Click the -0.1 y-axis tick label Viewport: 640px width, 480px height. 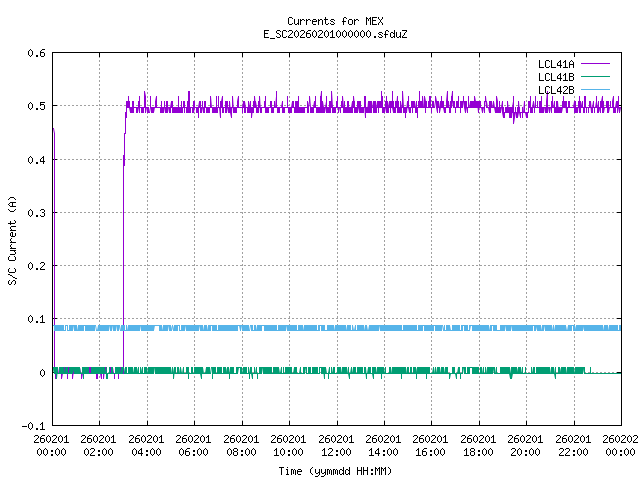(x=33, y=426)
